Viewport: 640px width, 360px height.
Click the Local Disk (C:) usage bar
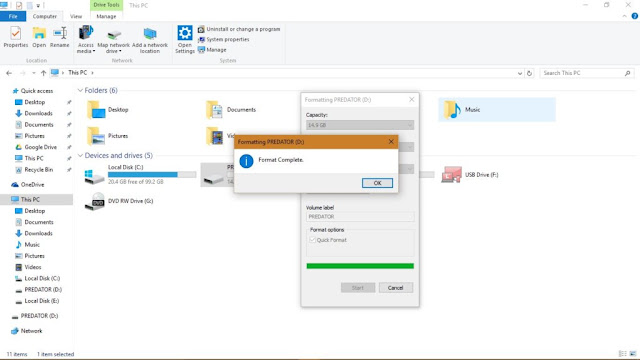click(152, 175)
